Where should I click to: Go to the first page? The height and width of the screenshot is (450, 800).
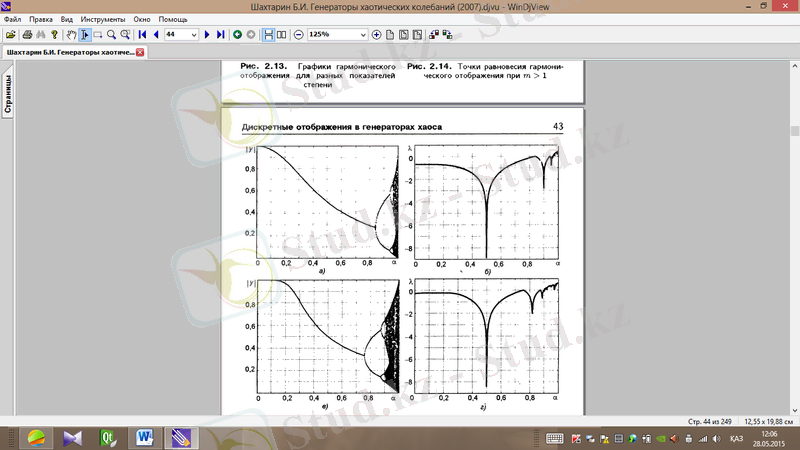142,34
